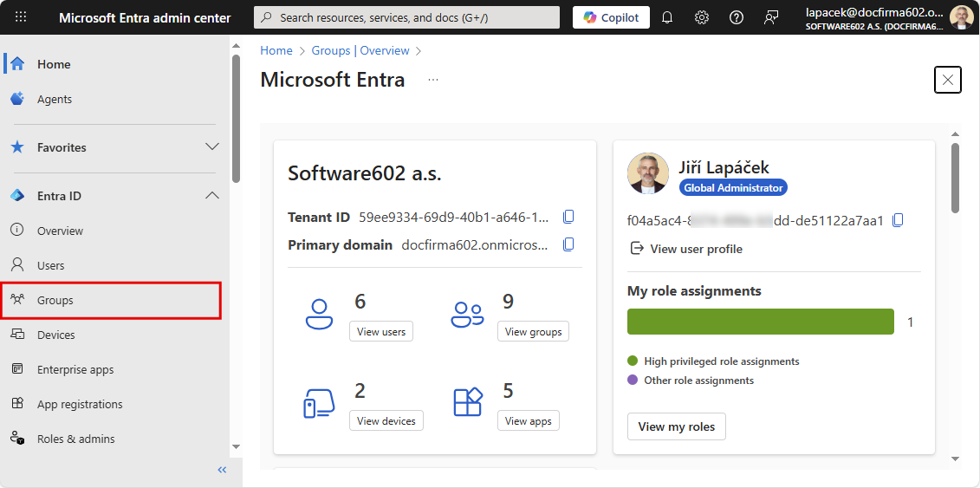980x488 pixels.
Task: Click the Groups | Overview breadcrumb link
Action: pos(360,50)
